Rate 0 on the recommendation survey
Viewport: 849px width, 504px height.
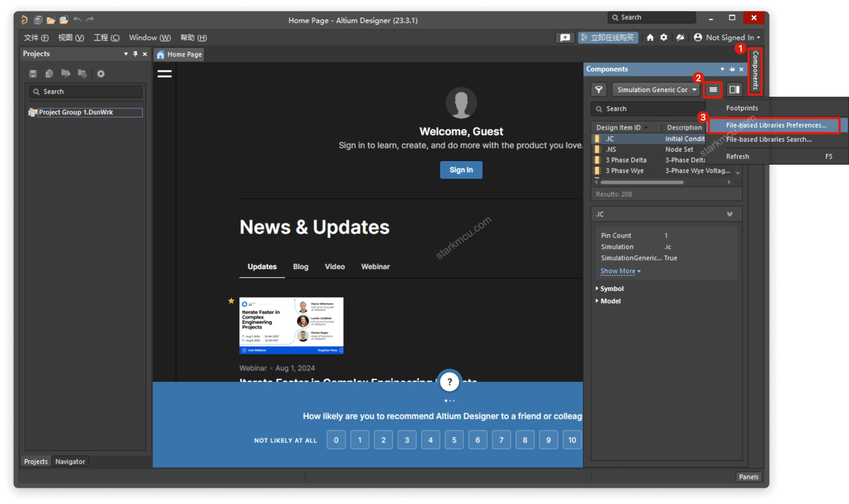[x=336, y=440]
